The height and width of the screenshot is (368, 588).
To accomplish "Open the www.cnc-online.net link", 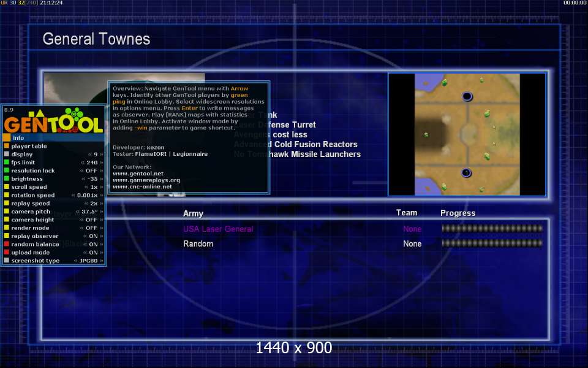I will pos(142,186).
